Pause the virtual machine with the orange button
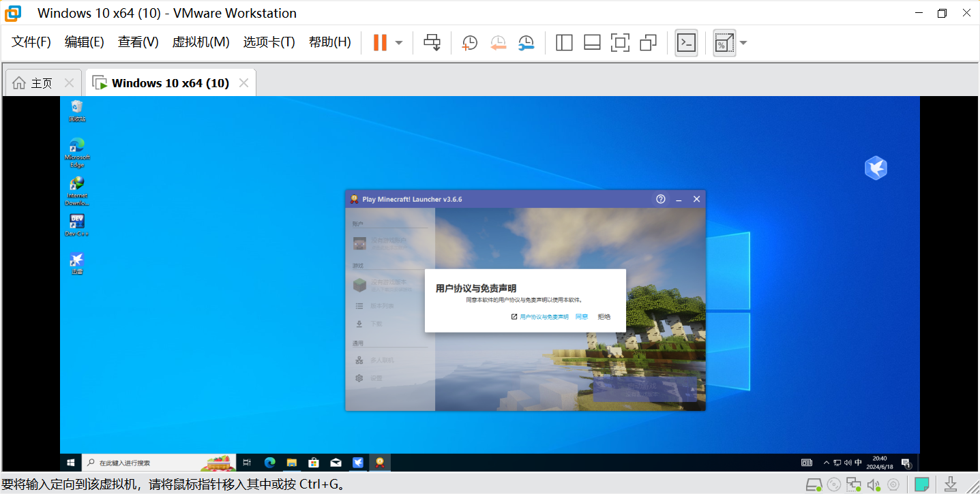This screenshot has width=980, height=494. pos(380,42)
